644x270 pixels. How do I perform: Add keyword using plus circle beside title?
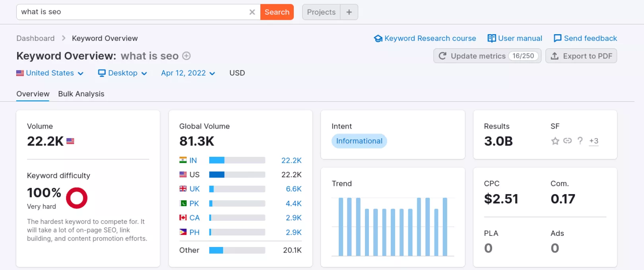[x=186, y=56]
